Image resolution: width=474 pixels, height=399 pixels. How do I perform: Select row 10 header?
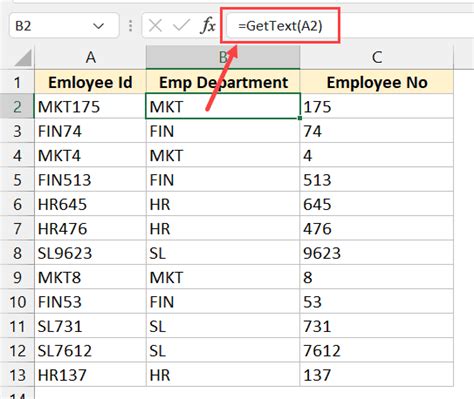pos(17,302)
